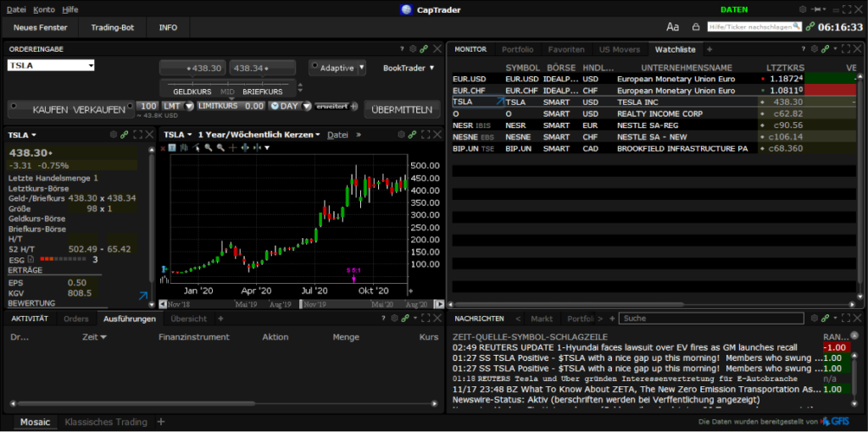This screenshot has width=868, height=432.
Task: Open the Favoriten tab
Action: (x=566, y=49)
